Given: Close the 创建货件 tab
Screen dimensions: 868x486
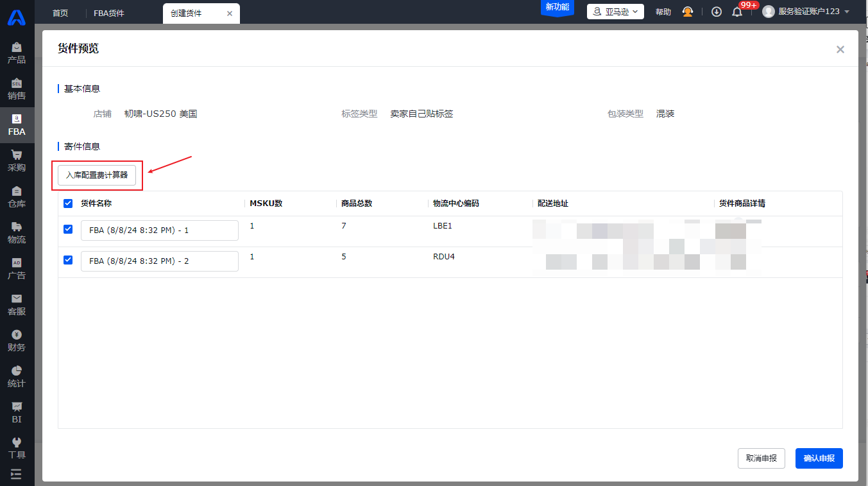Looking at the screenshot, I should coord(230,13).
